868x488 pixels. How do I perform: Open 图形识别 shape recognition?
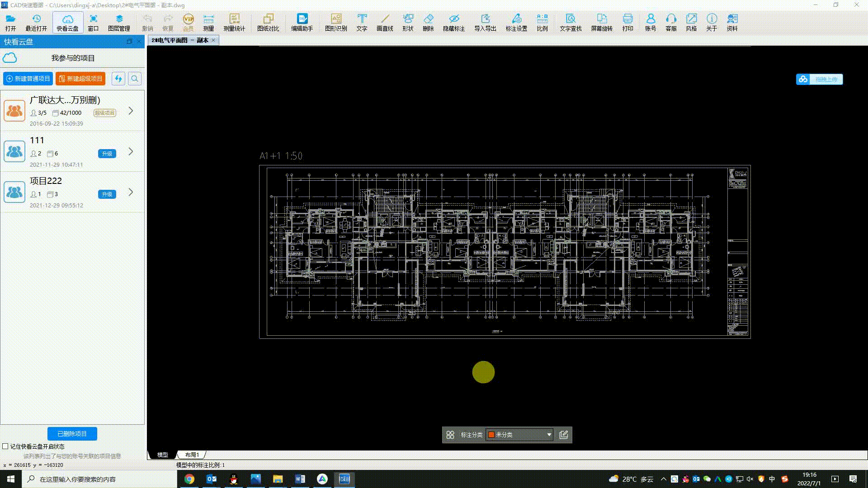click(x=336, y=22)
